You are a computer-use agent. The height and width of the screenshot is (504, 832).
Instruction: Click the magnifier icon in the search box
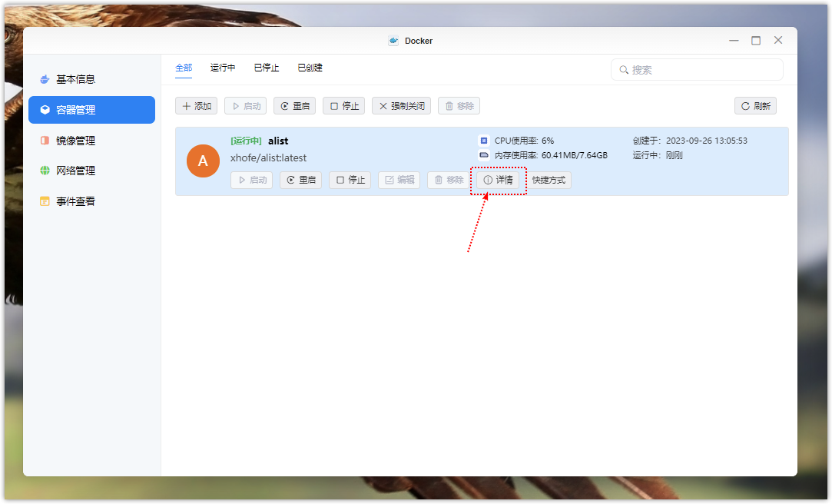624,70
